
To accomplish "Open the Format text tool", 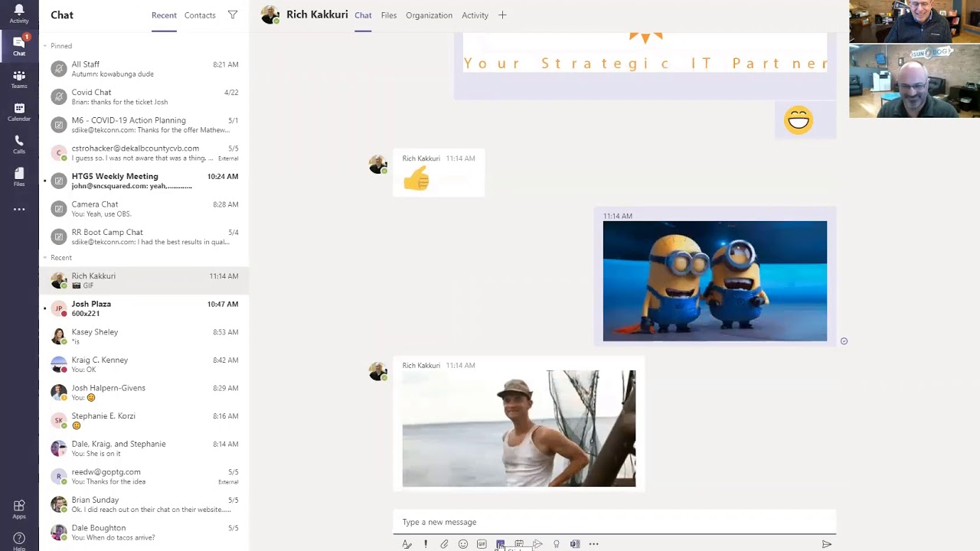I will tap(407, 544).
